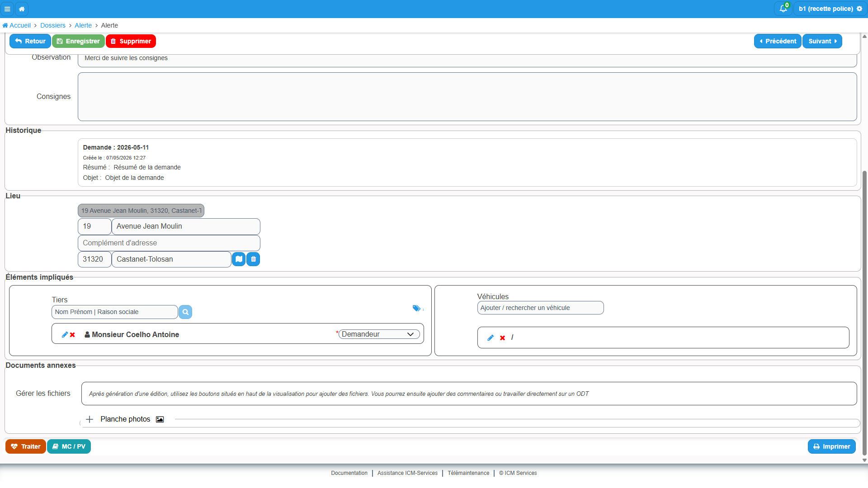Click the Planche photos image icon
Viewport: 868px width, 488px height.
point(160,420)
